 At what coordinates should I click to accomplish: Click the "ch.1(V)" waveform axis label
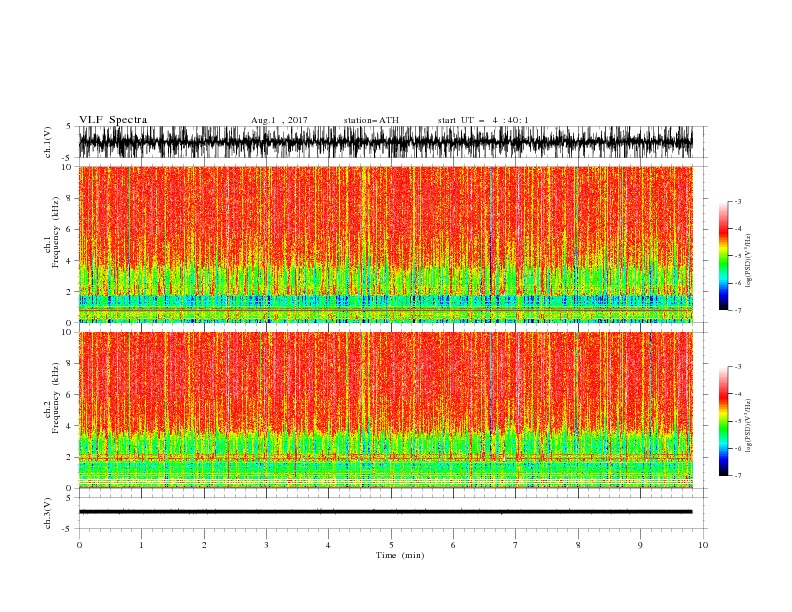pyautogui.click(x=48, y=142)
